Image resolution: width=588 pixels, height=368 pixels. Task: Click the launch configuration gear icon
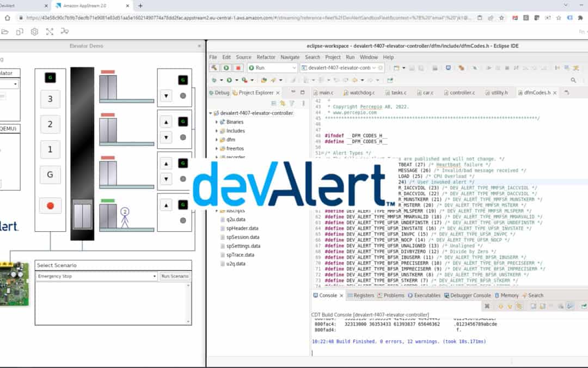coord(380,68)
